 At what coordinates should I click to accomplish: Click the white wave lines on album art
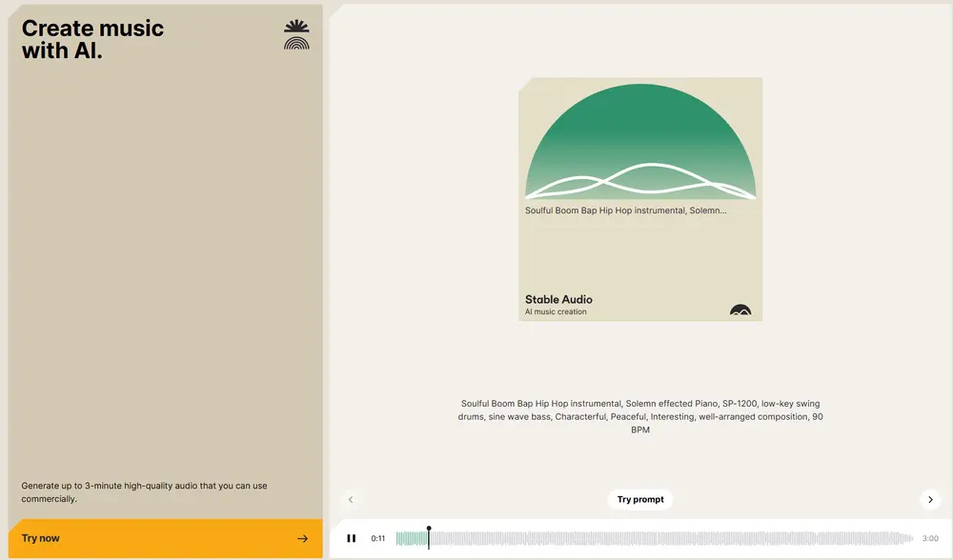click(x=640, y=181)
